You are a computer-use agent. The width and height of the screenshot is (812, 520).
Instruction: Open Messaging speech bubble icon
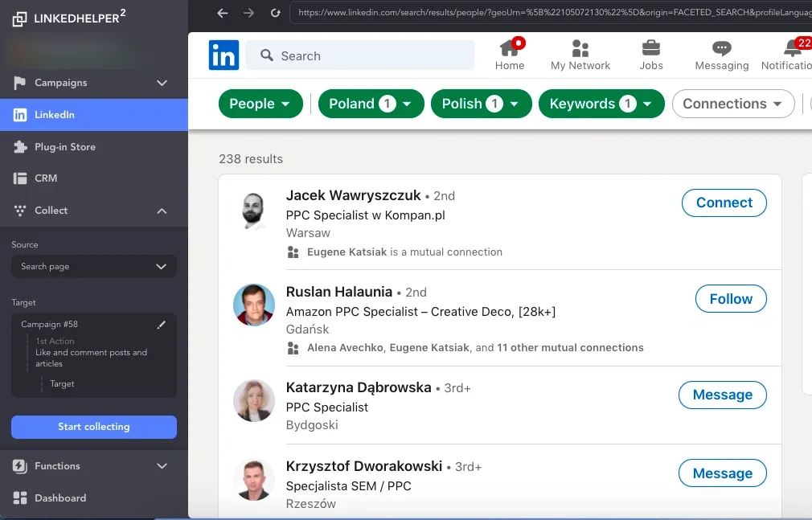click(x=722, y=49)
